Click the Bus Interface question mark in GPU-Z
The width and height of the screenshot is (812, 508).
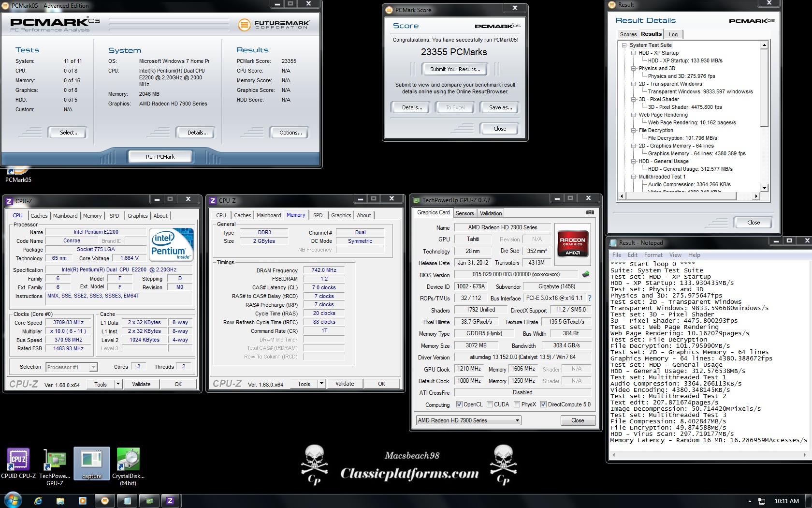pyautogui.click(x=590, y=298)
